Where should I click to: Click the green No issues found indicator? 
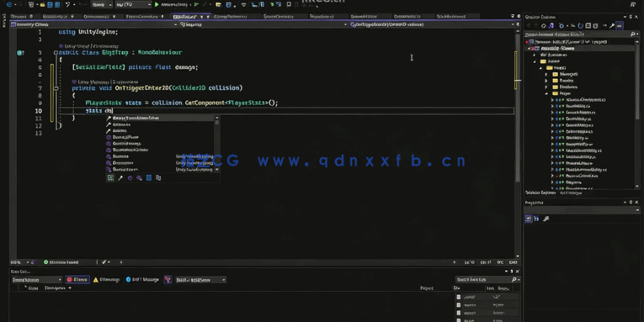pos(61,262)
